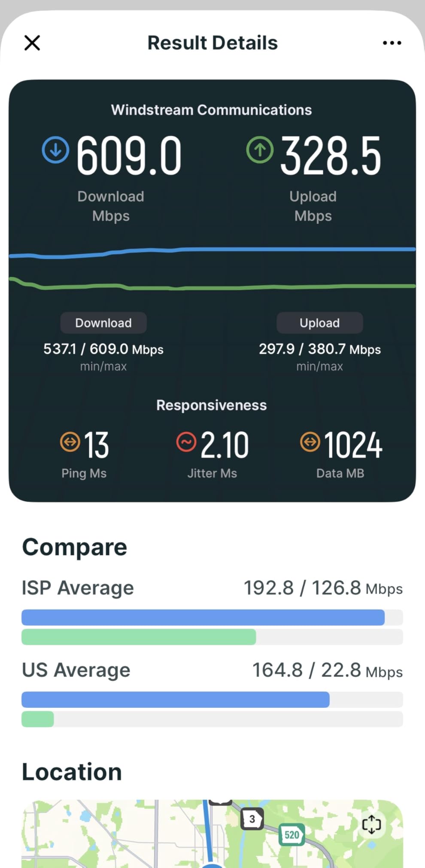Image resolution: width=425 pixels, height=868 pixels.
Task: Select the Upload min/max pill
Action: pos(320,323)
